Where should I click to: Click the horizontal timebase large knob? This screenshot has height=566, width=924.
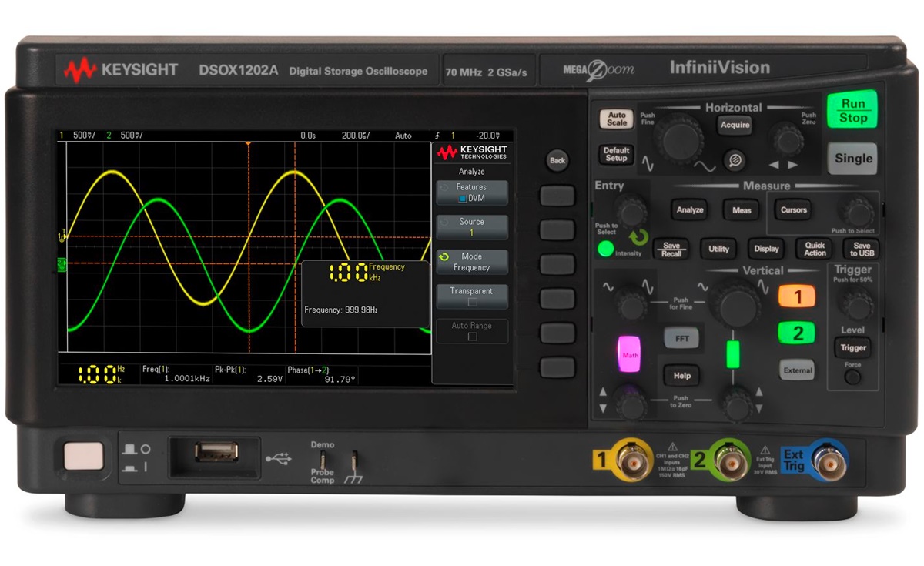tap(679, 139)
